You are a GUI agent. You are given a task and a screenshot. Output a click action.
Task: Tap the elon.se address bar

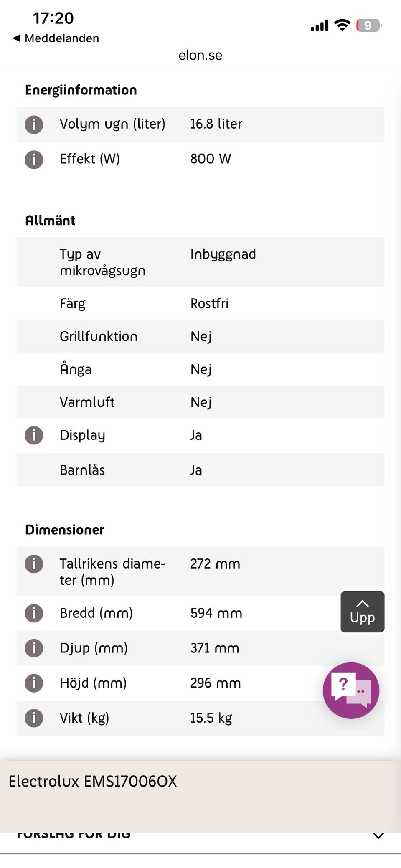[x=200, y=55]
